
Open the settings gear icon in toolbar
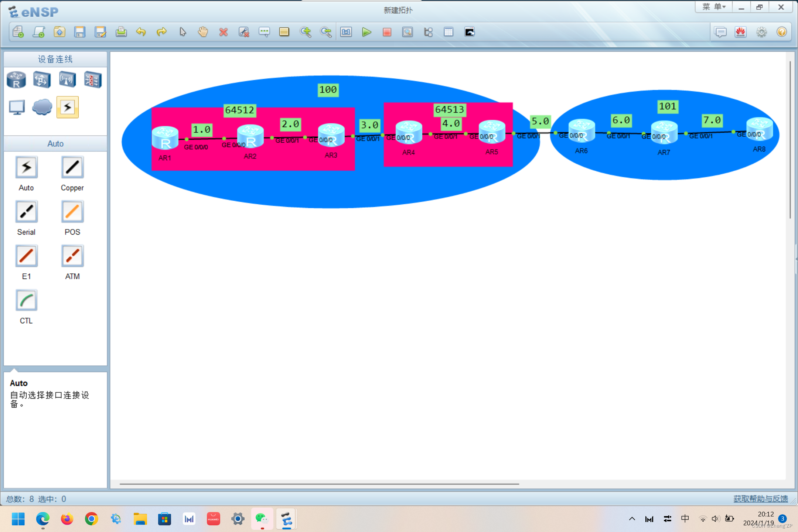(x=761, y=32)
